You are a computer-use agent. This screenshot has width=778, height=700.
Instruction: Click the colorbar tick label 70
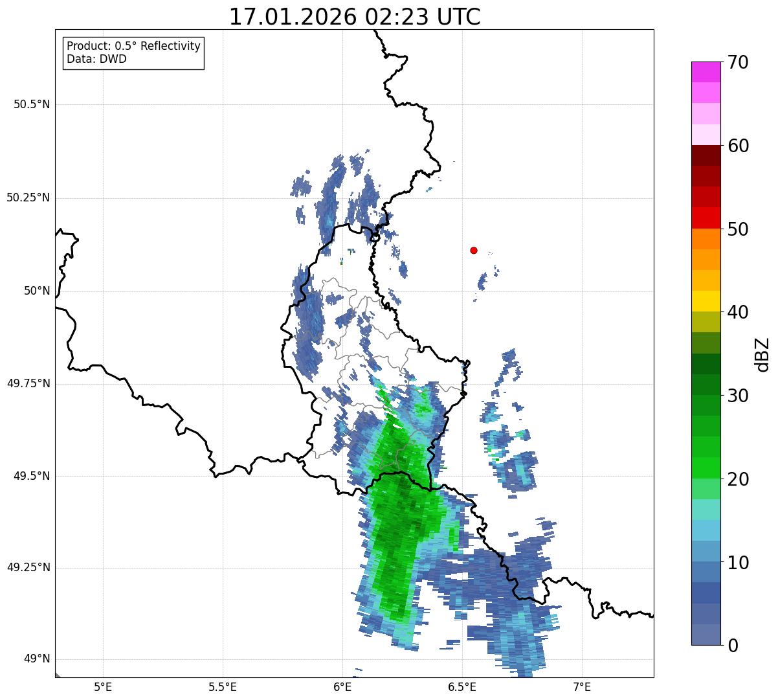coord(738,62)
